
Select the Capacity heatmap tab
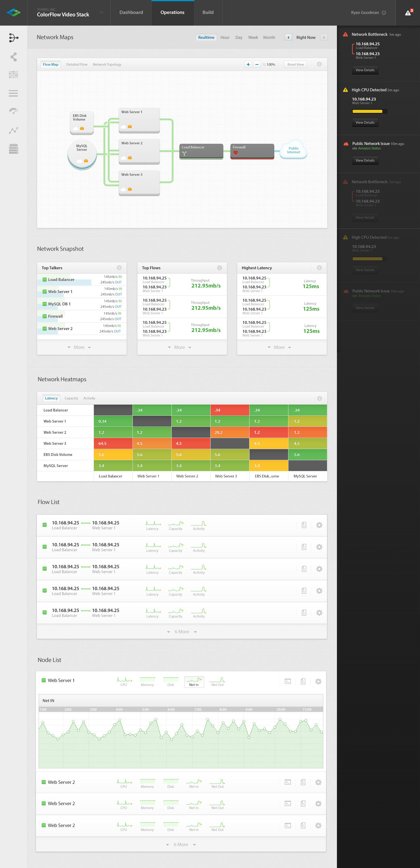point(71,398)
